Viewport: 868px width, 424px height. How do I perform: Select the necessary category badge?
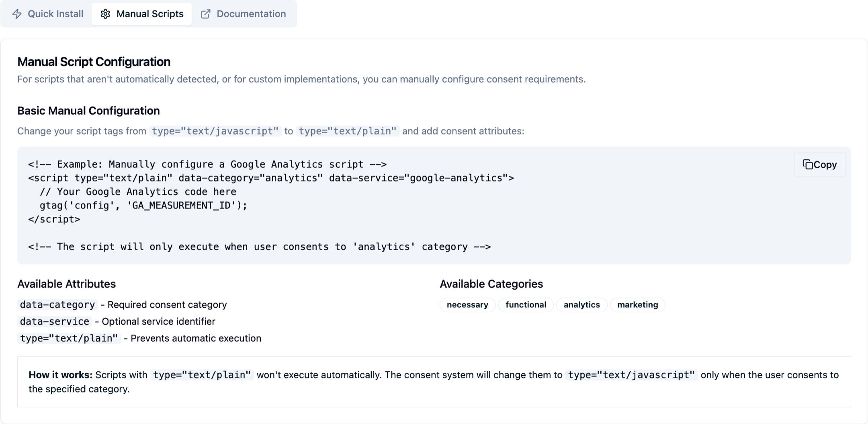coord(467,305)
